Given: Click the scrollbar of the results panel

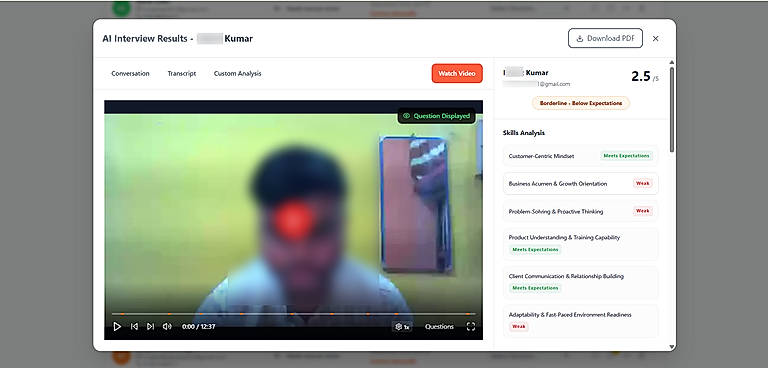Looking at the screenshot, I should tap(672, 109).
